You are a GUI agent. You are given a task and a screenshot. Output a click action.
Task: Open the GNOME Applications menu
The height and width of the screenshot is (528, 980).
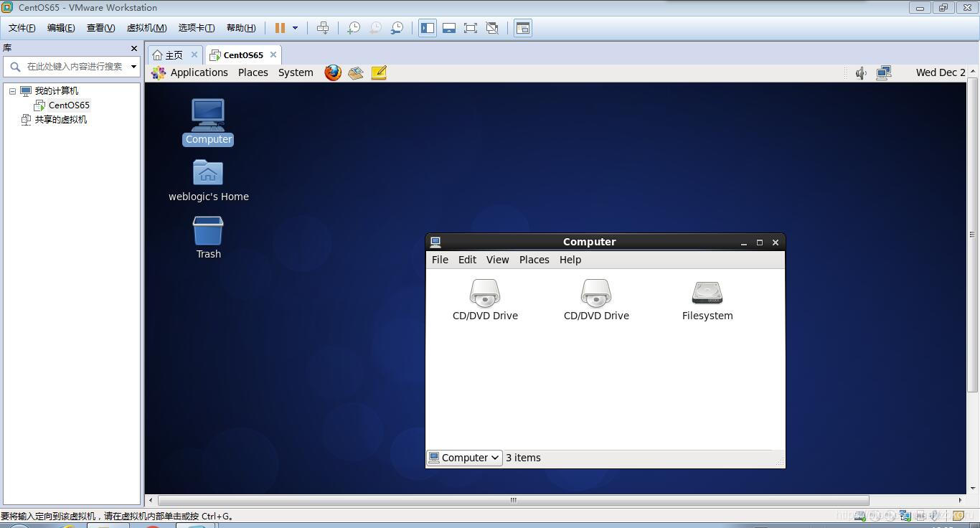(199, 72)
